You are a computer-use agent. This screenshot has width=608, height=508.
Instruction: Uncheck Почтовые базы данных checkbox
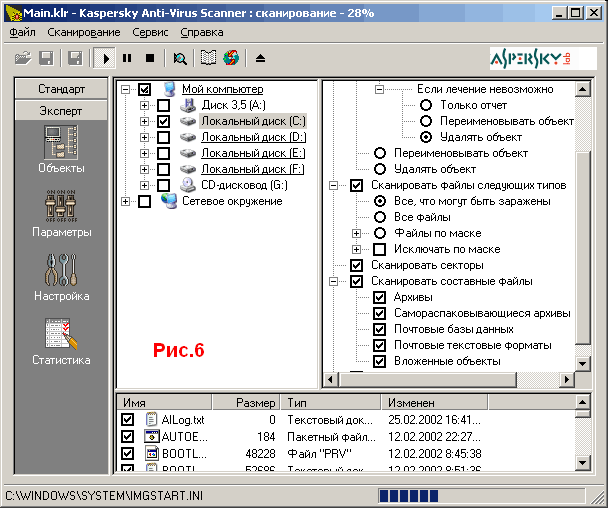[379, 329]
